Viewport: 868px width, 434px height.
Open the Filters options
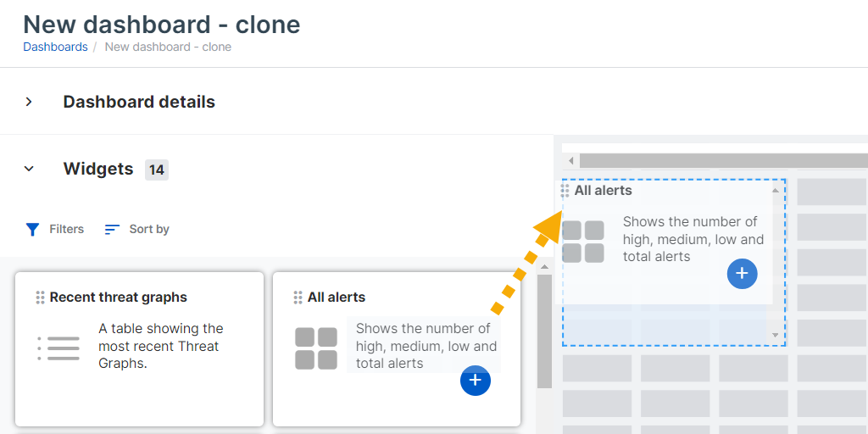(66, 229)
